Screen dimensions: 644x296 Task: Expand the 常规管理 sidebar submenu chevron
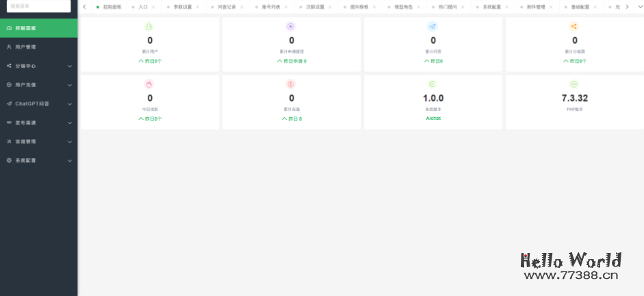(x=70, y=142)
